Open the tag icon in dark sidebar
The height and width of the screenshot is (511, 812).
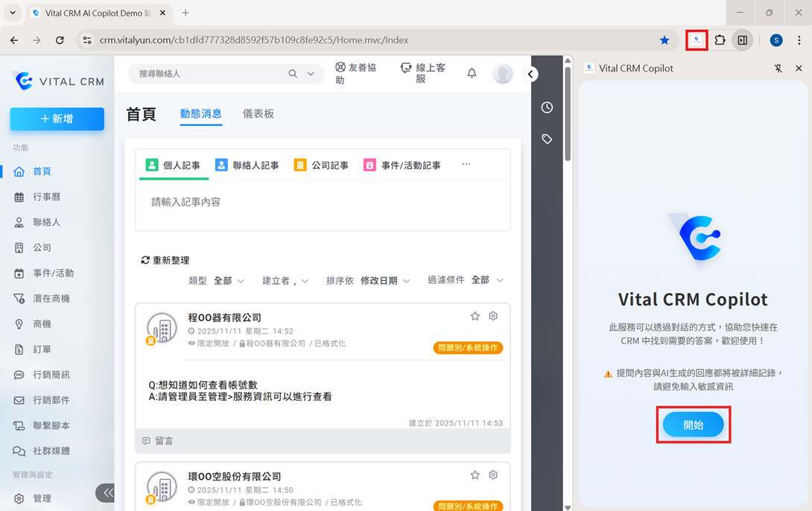pyautogui.click(x=547, y=139)
